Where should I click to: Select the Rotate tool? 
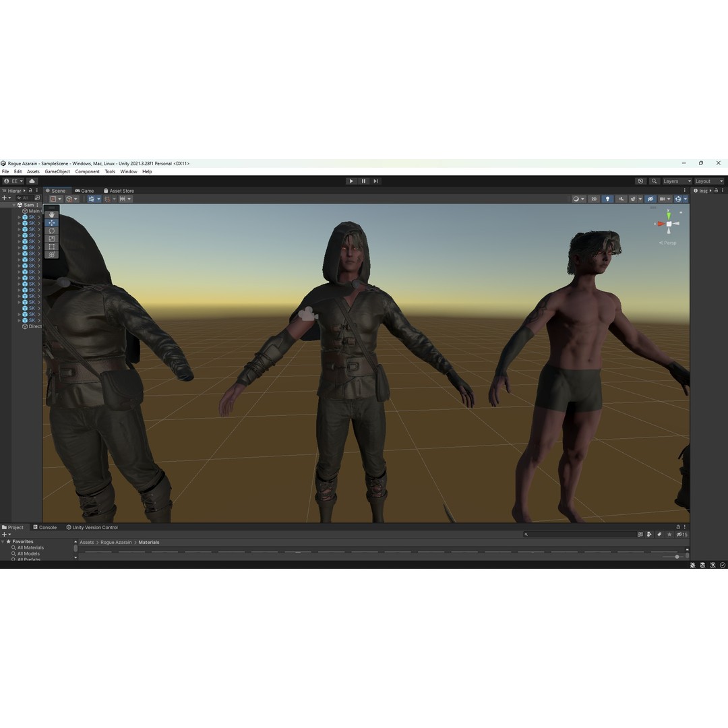(51, 231)
